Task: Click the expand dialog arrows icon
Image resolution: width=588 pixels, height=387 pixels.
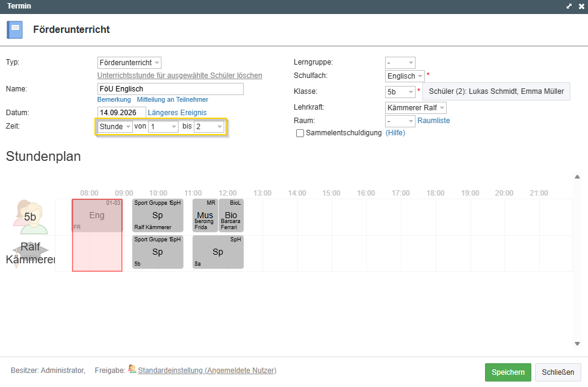Action: click(x=569, y=6)
